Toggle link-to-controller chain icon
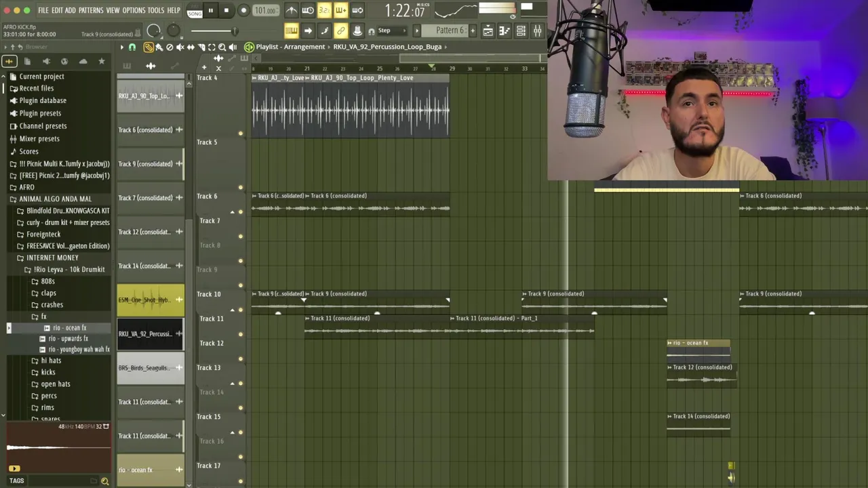 [x=340, y=30]
